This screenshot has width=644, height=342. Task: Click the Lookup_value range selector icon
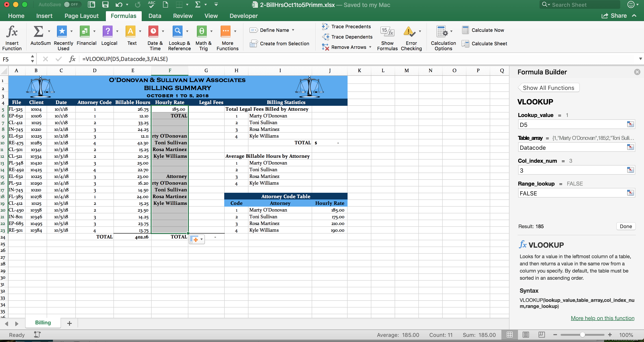click(630, 124)
